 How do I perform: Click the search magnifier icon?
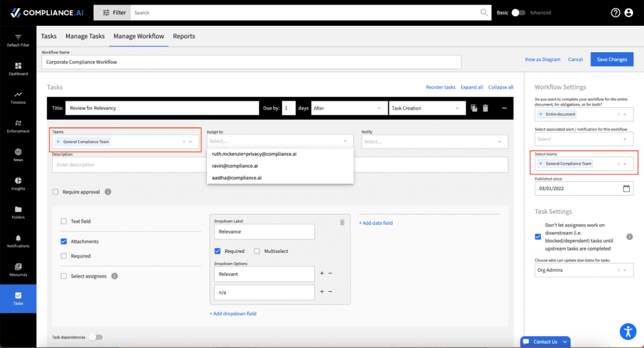[x=484, y=13]
